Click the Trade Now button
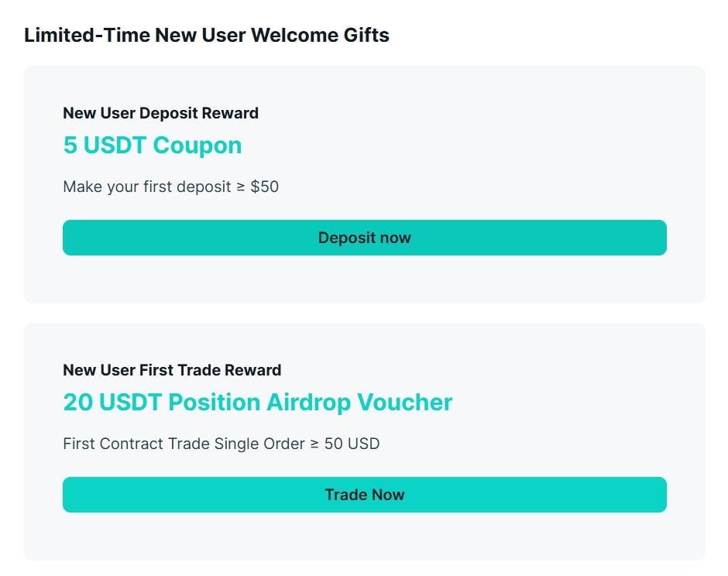Image resolution: width=728 pixels, height=576 pixels. coord(364,495)
